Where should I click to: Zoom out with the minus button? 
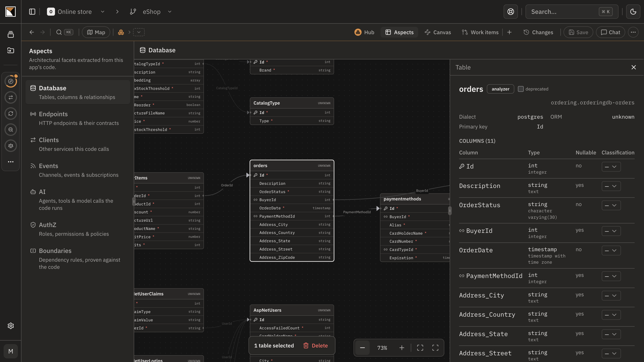pyautogui.click(x=362, y=348)
